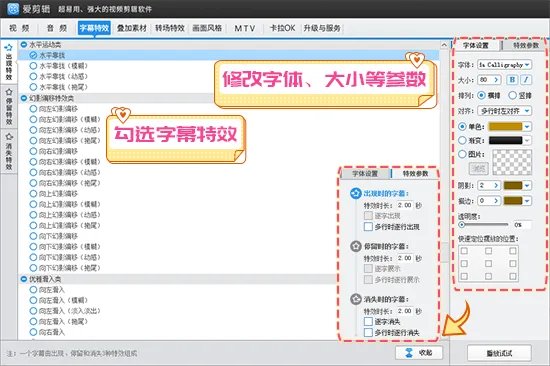The image size is (550, 366).
Task: Click the 收起 collapse button
Action: (x=419, y=353)
